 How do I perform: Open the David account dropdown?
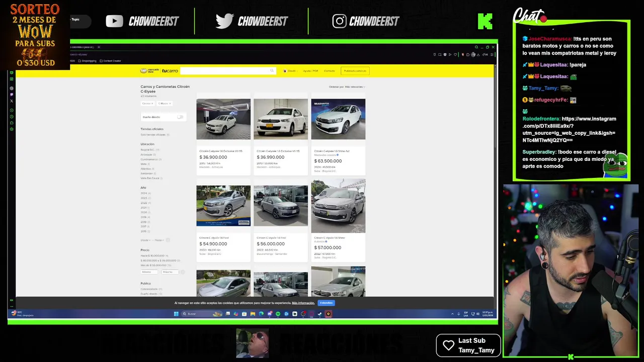(290, 71)
